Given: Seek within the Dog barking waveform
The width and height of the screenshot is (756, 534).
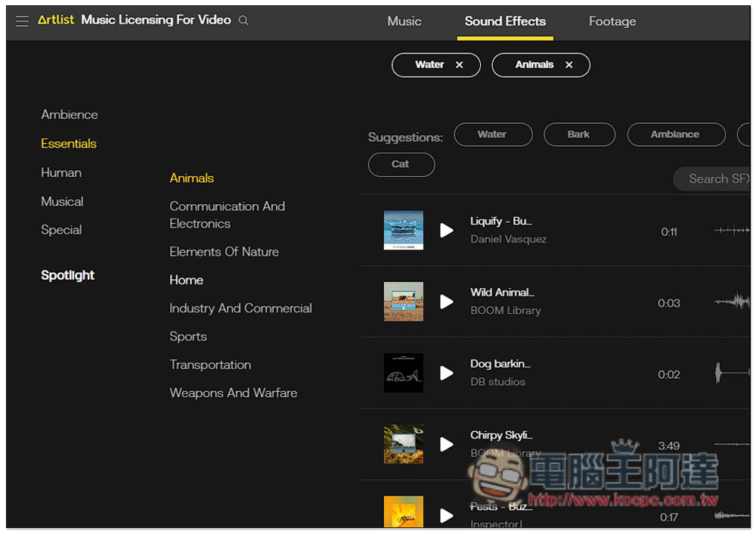Looking at the screenshot, I should tap(731, 373).
